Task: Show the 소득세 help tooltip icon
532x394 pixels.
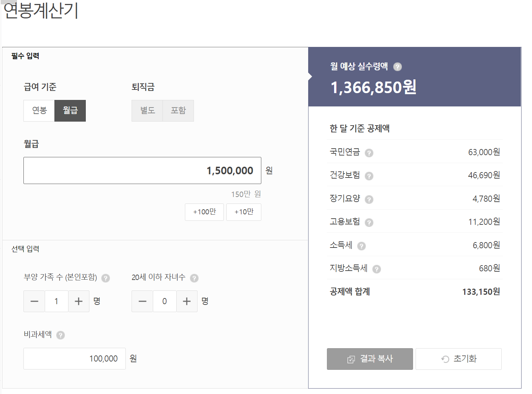Action: [361, 246]
